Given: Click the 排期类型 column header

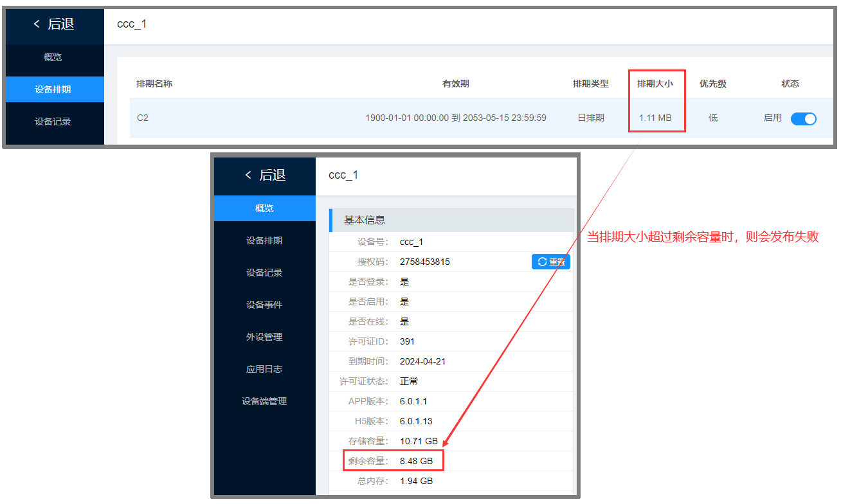Looking at the screenshot, I should tap(591, 84).
